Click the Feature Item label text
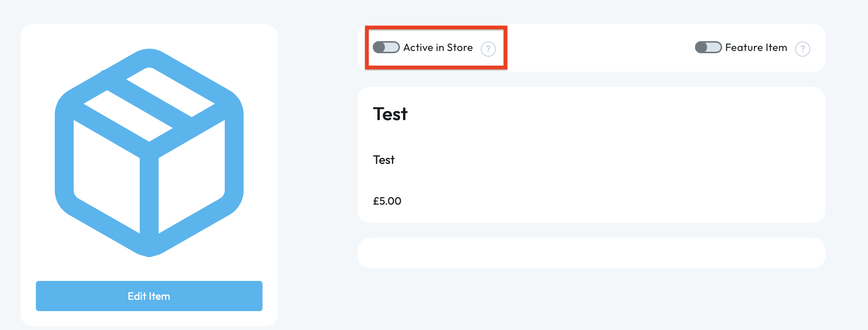Screen dimensions: 868x330 click(x=756, y=48)
